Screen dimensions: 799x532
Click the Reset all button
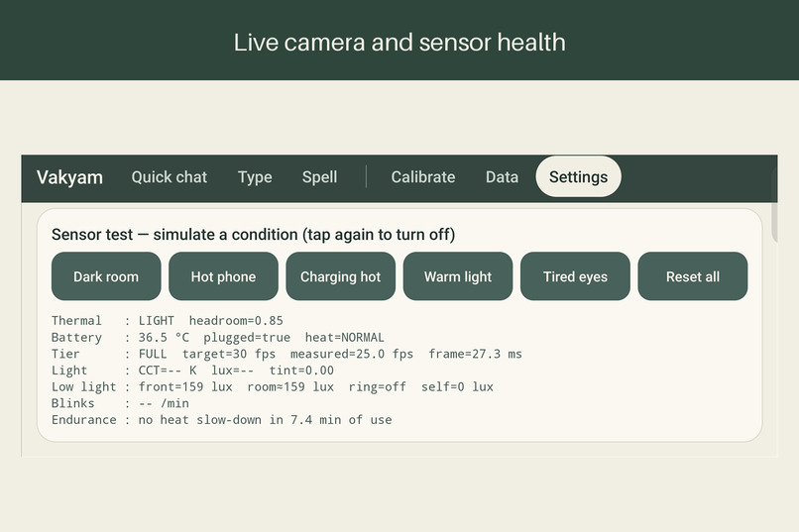(x=693, y=276)
